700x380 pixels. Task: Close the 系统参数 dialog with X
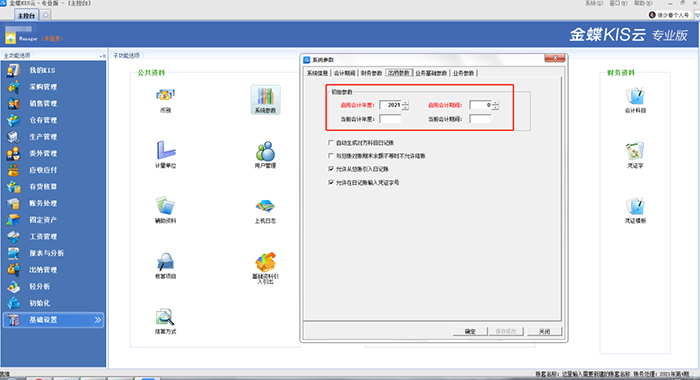[555, 58]
